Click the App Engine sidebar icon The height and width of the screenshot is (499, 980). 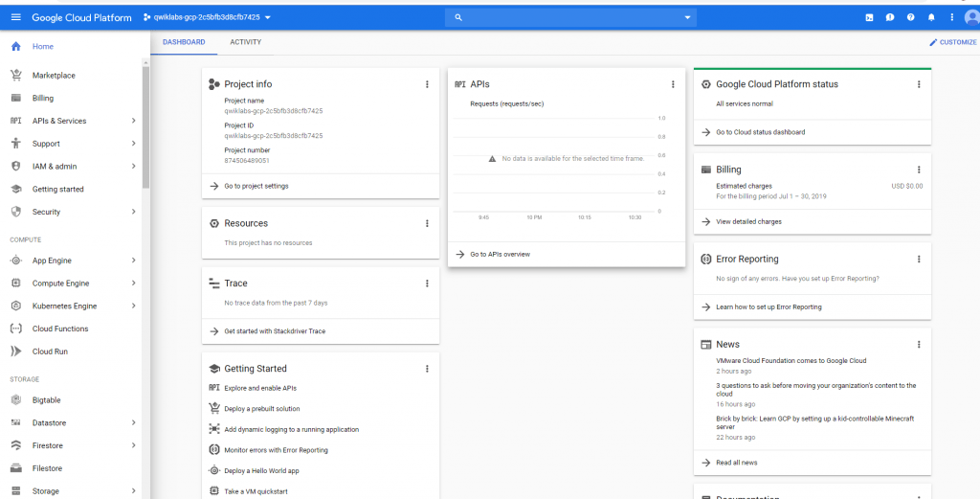tap(16, 261)
